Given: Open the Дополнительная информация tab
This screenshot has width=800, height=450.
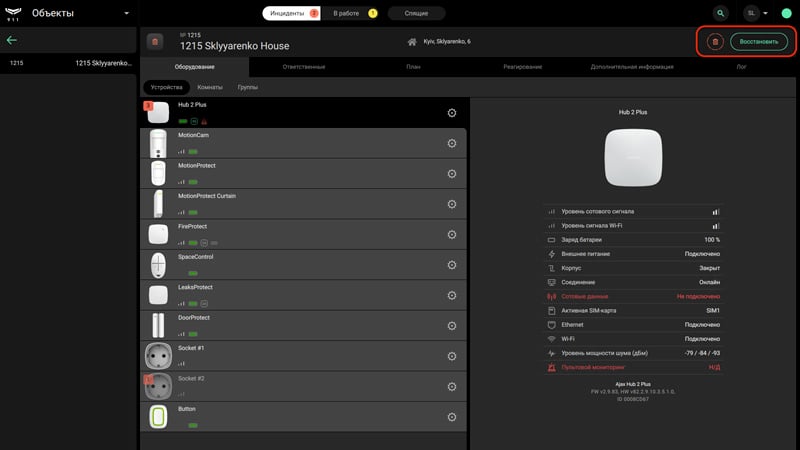Looking at the screenshot, I should tap(632, 67).
